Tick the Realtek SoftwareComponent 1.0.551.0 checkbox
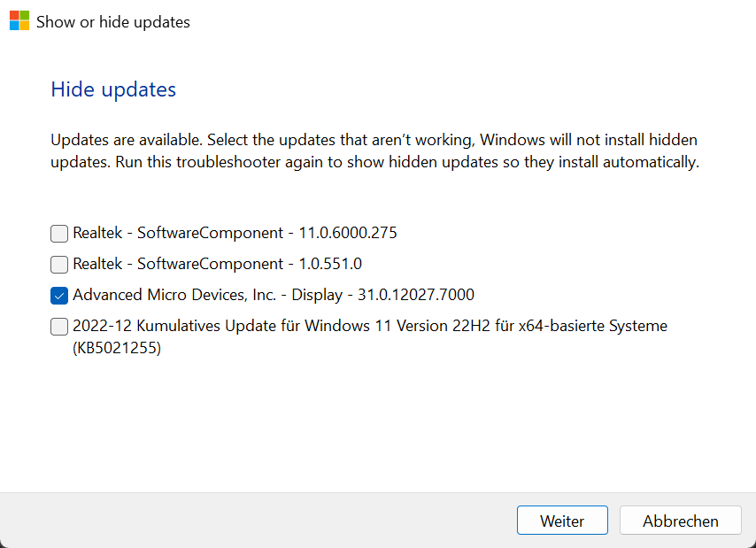 click(x=59, y=264)
